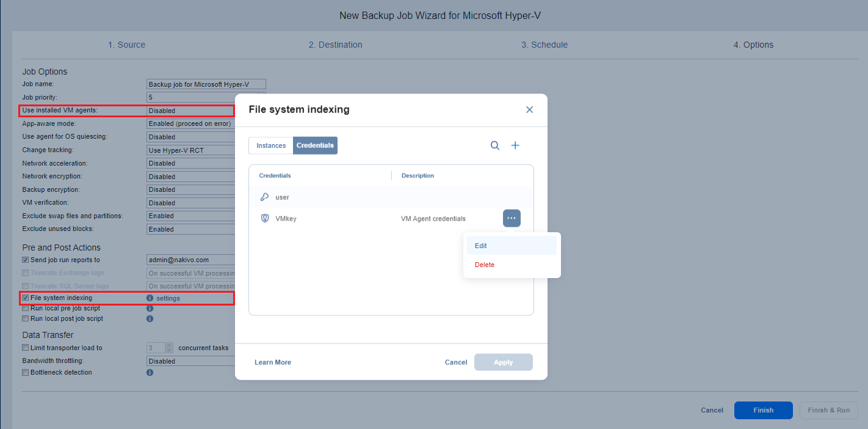Toggle the Bottleneck detection checkbox

click(x=26, y=373)
